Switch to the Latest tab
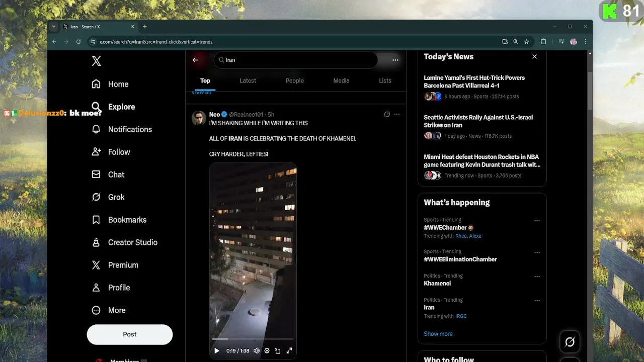Screen dimensions: 644x362 click(x=248, y=80)
